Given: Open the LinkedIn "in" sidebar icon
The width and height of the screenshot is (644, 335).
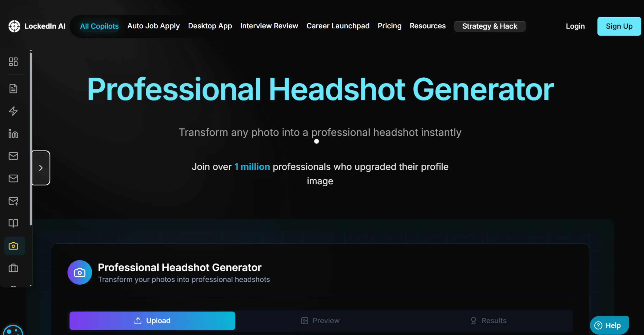Looking at the screenshot, I should click(13, 133).
